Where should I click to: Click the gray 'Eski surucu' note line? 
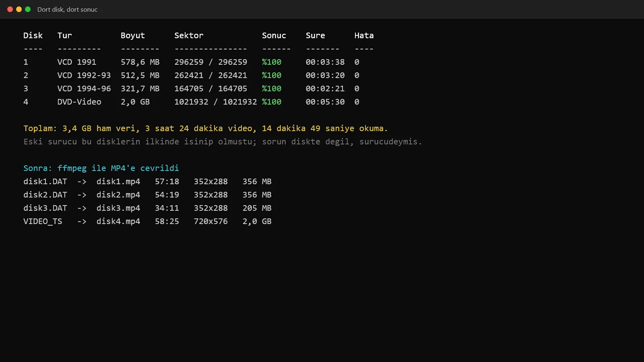pyautogui.click(x=223, y=142)
